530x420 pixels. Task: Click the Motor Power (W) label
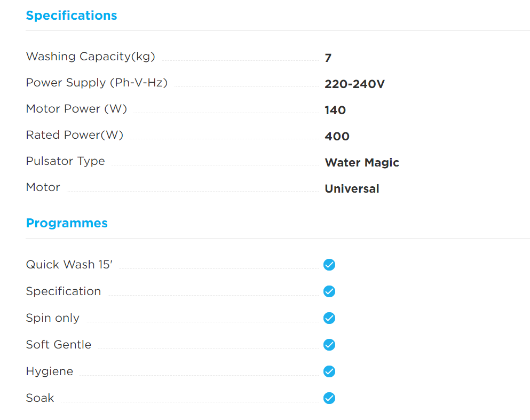(76, 109)
